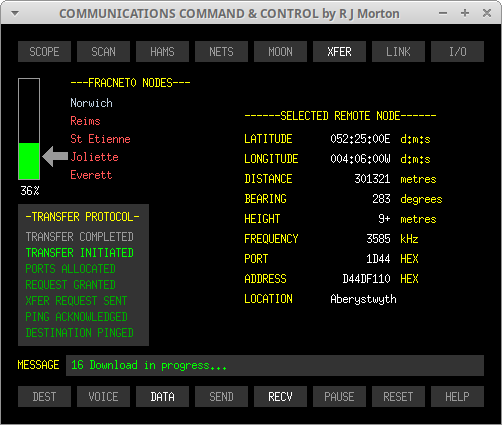Switch to the I/O tab

click(457, 52)
